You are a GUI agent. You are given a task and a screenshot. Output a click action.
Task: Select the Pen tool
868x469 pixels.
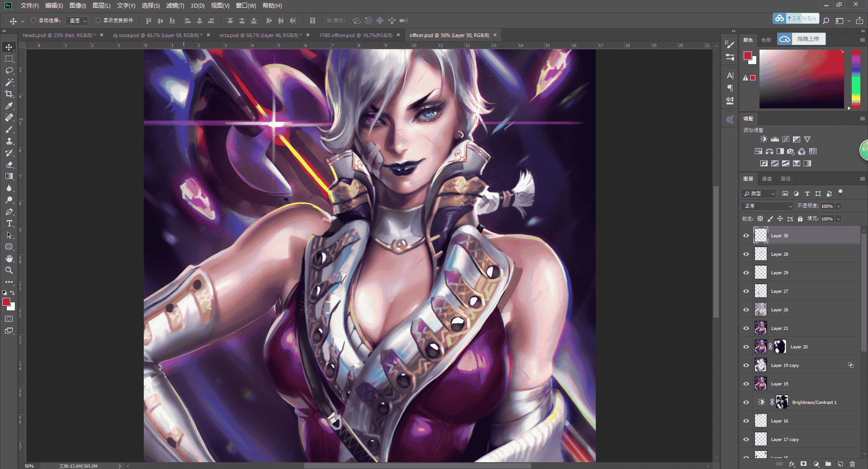coord(9,211)
